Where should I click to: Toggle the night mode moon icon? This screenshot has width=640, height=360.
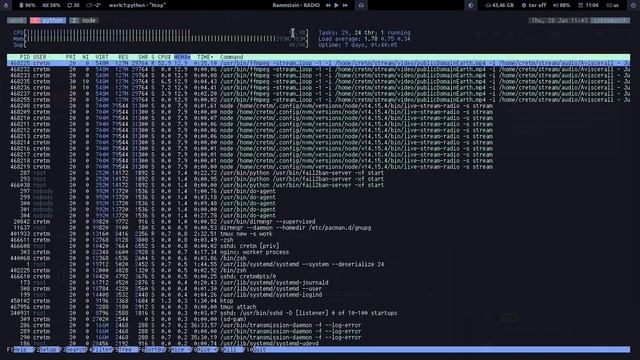[471, 5]
